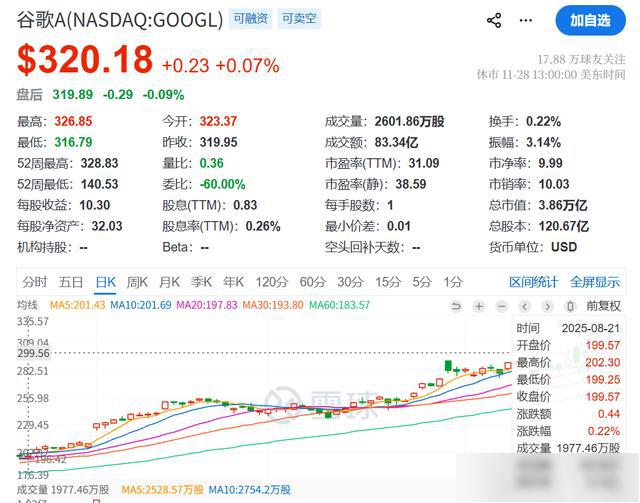
Task: Click the 最低 value 316.79
Action: [73, 142]
